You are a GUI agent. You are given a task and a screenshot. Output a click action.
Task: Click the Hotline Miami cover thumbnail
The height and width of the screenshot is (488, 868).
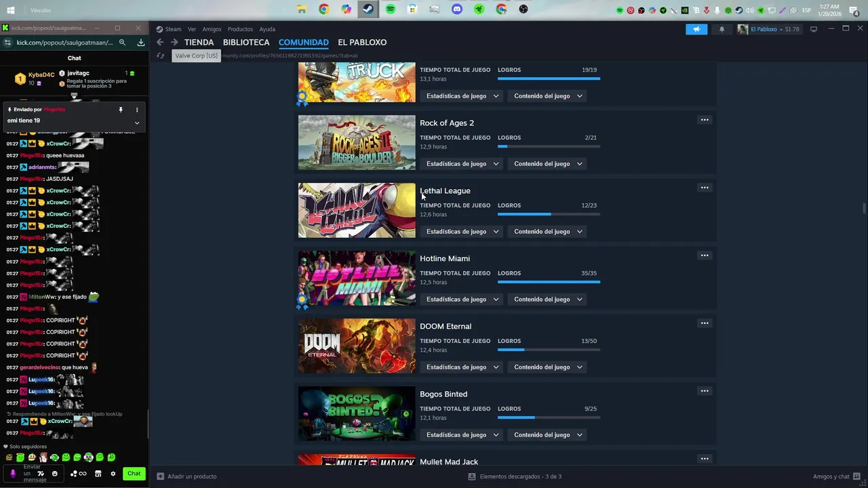pos(357,278)
